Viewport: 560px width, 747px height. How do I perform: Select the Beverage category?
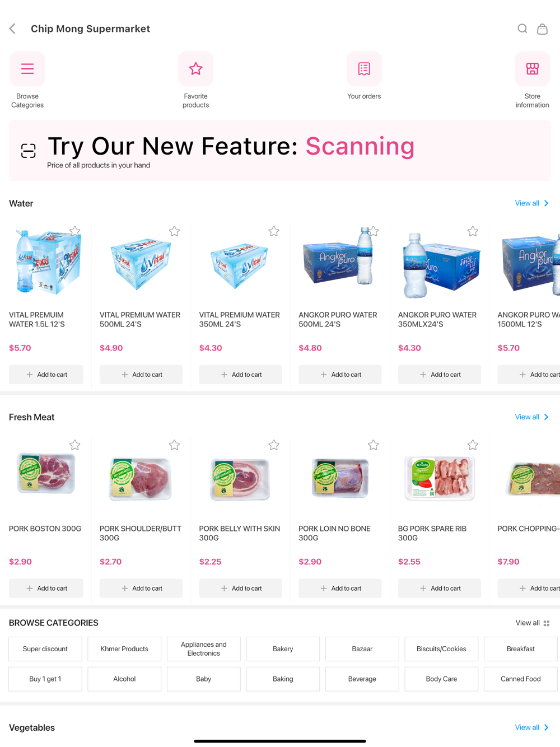click(362, 679)
